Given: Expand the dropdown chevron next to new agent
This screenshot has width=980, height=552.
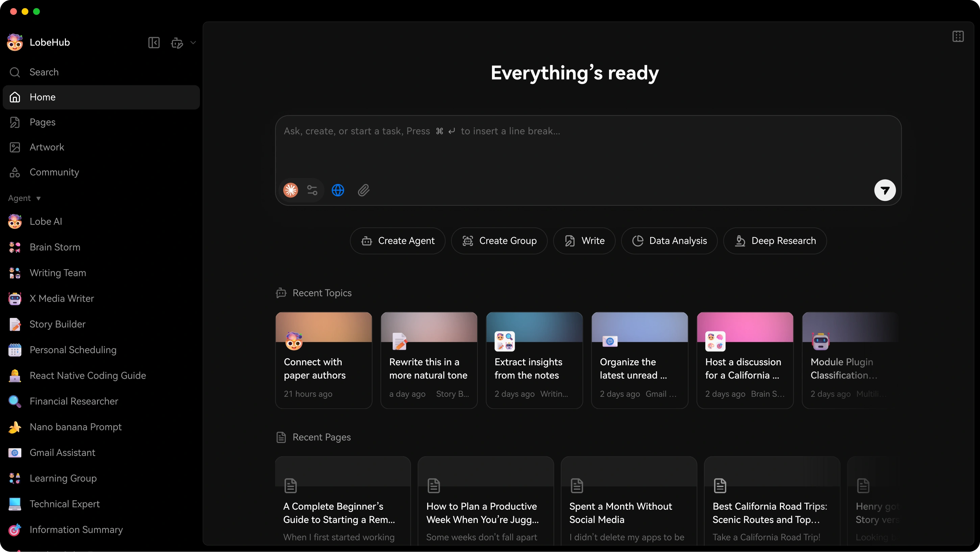Looking at the screenshot, I should [x=193, y=43].
